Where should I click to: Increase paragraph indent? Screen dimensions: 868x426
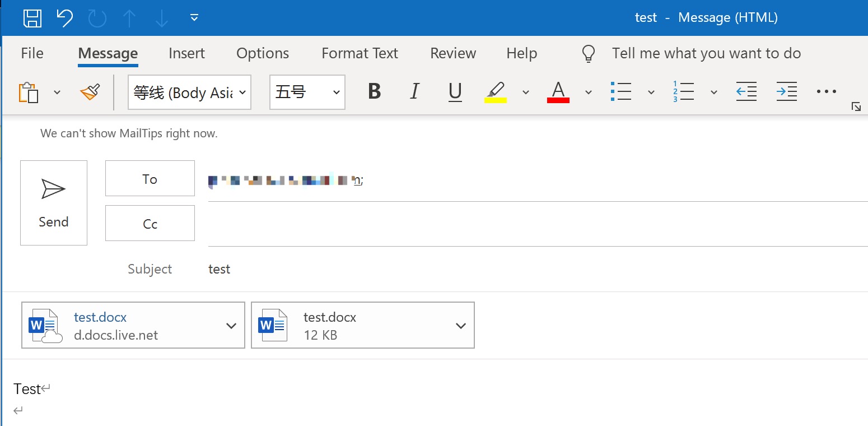[x=787, y=91]
